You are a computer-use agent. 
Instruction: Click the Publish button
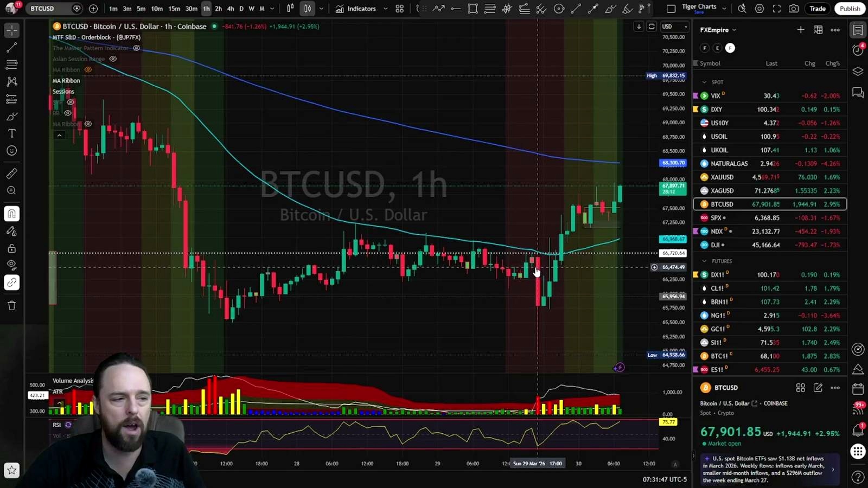coord(850,9)
